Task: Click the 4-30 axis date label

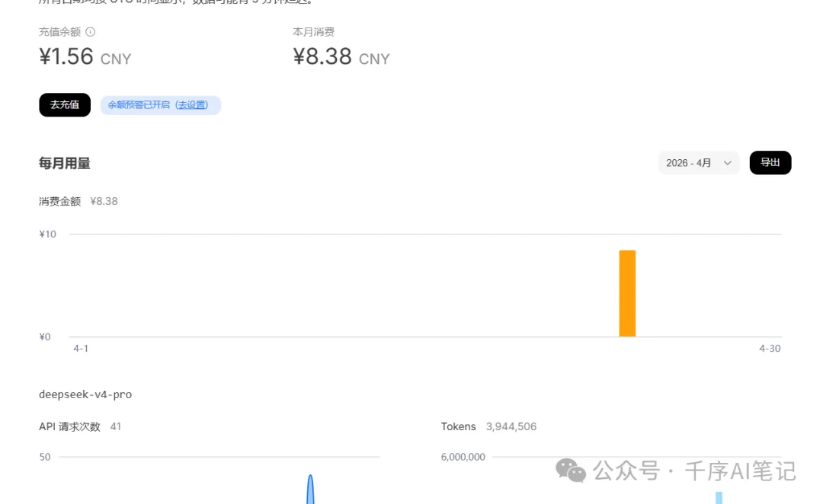Action: (770, 349)
